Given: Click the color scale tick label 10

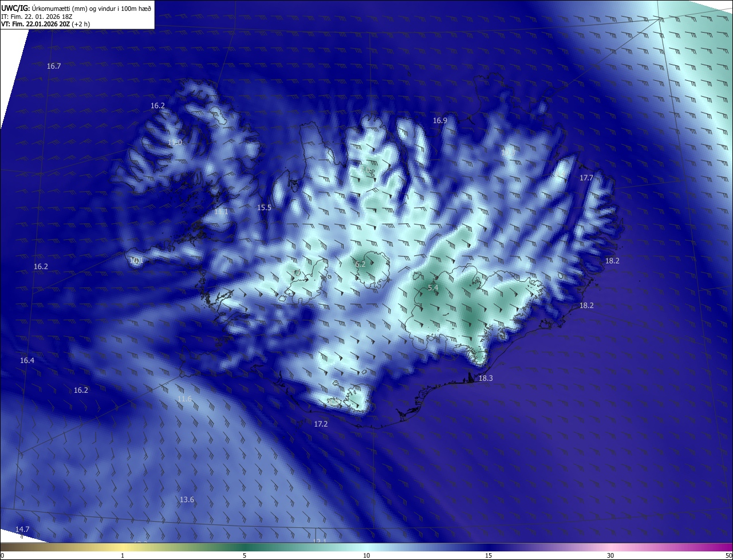Looking at the screenshot, I should pos(366,555).
